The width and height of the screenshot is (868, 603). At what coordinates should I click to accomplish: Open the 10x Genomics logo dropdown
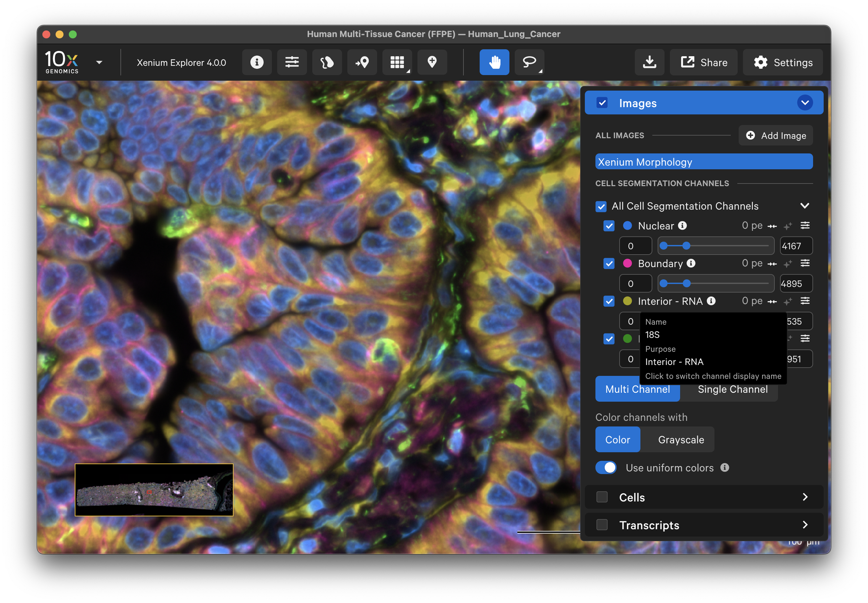99,62
